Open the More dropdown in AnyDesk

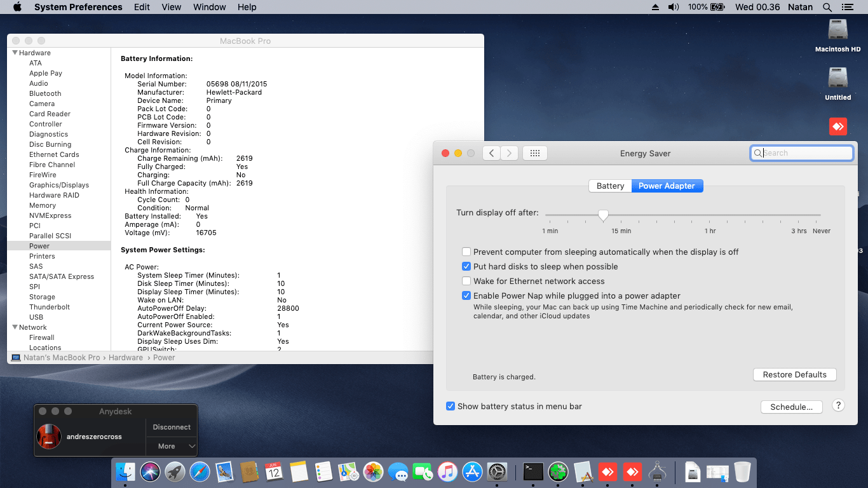point(172,446)
